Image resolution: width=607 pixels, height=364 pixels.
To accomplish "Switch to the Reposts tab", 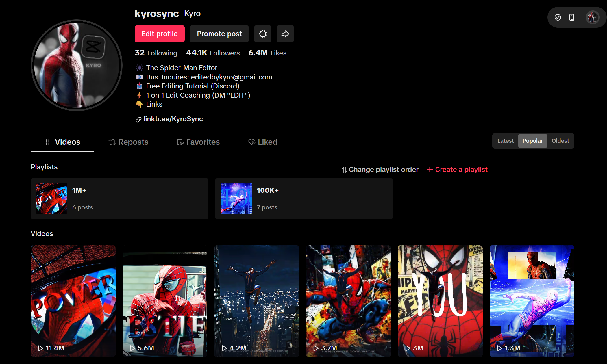I will (x=128, y=142).
